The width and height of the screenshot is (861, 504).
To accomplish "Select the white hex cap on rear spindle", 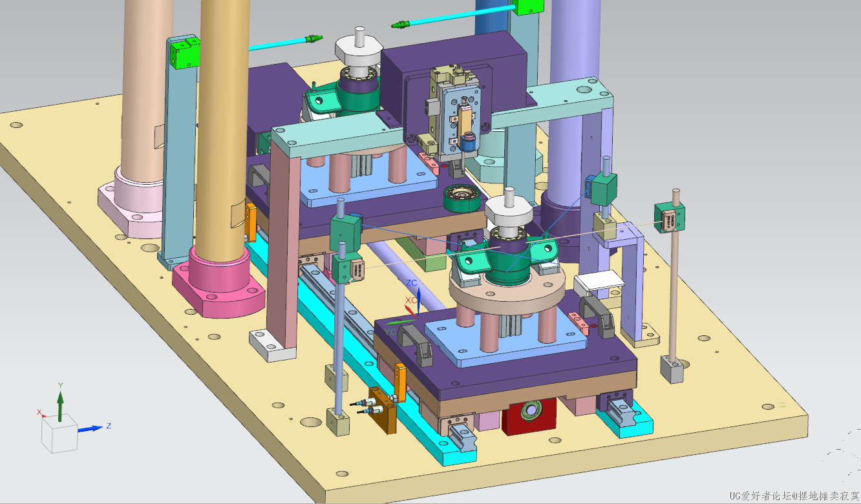I will point(360,52).
